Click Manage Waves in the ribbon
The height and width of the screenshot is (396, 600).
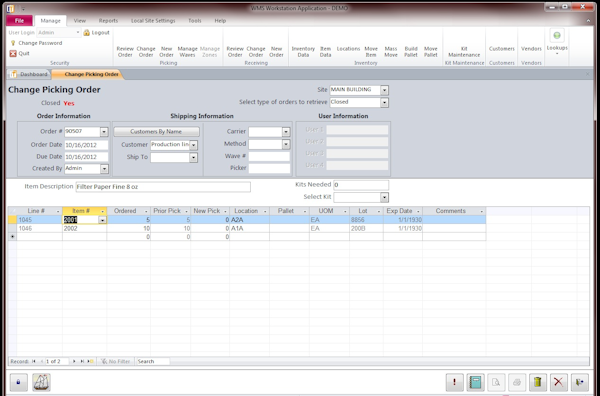click(x=188, y=52)
